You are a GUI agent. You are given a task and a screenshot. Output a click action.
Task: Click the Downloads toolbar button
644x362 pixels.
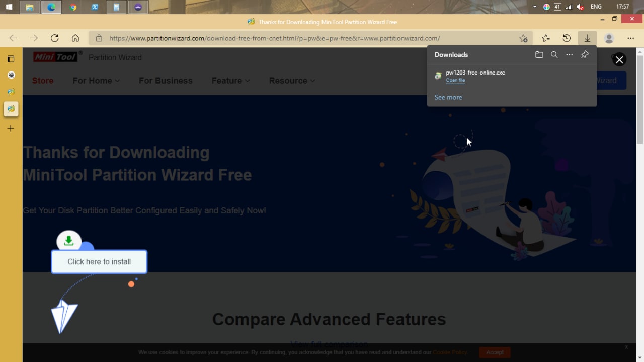point(587,38)
